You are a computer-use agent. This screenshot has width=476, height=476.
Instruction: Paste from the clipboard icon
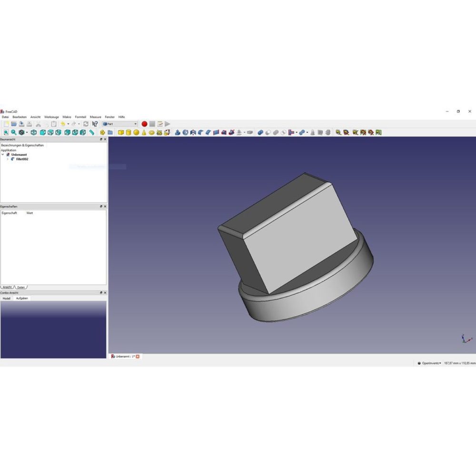click(54, 124)
